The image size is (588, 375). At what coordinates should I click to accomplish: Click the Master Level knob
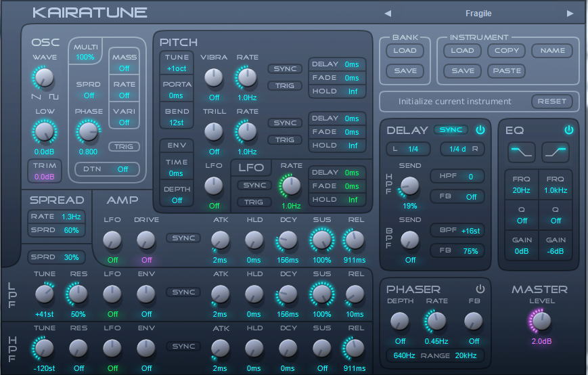(541, 321)
